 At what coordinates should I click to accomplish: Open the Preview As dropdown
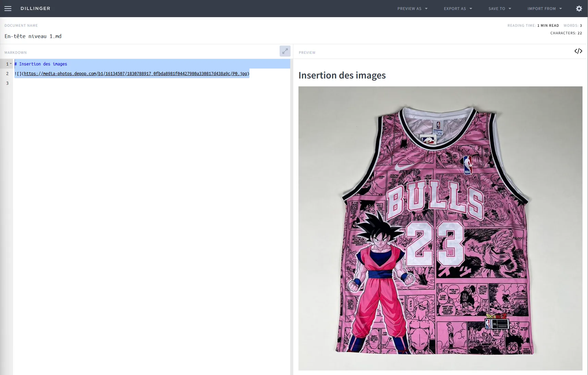[x=412, y=9]
